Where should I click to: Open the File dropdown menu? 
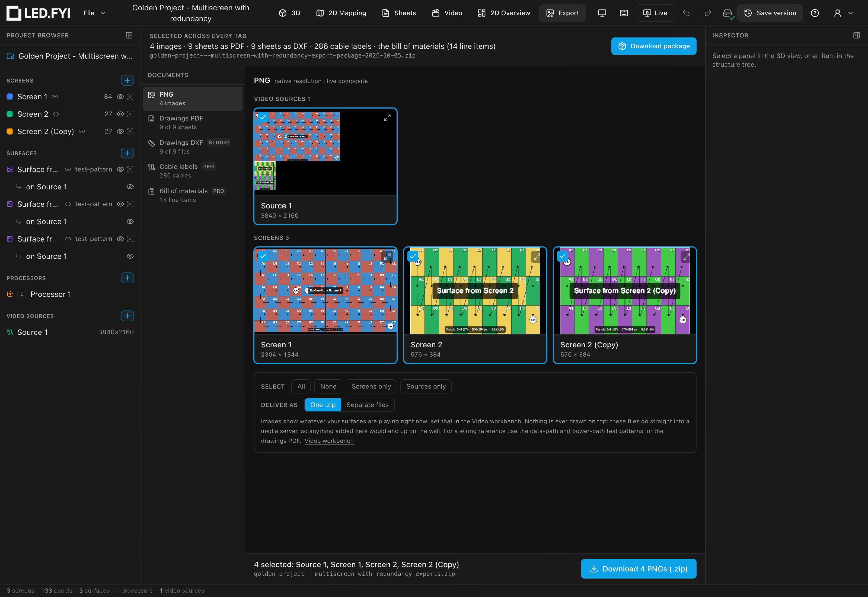tap(95, 13)
